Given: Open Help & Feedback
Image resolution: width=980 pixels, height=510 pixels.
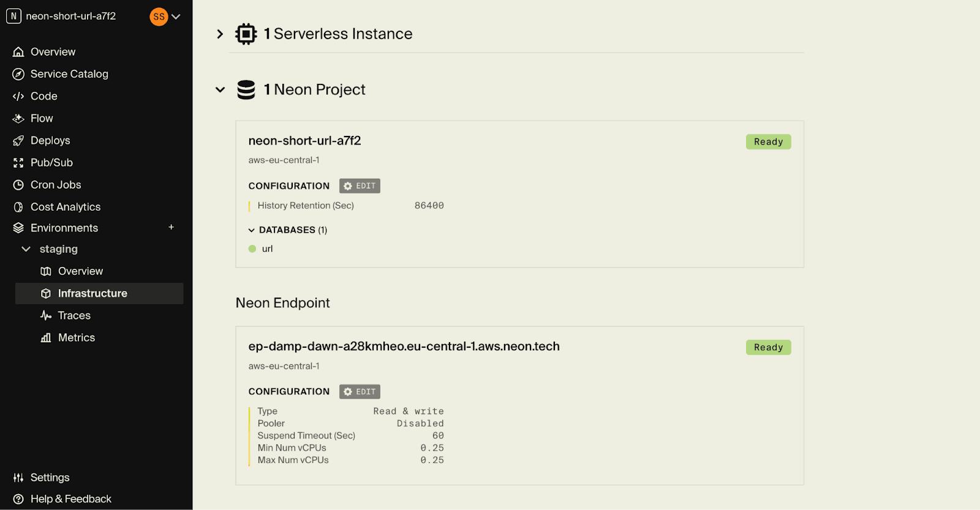Looking at the screenshot, I should [x=70, y=499].
